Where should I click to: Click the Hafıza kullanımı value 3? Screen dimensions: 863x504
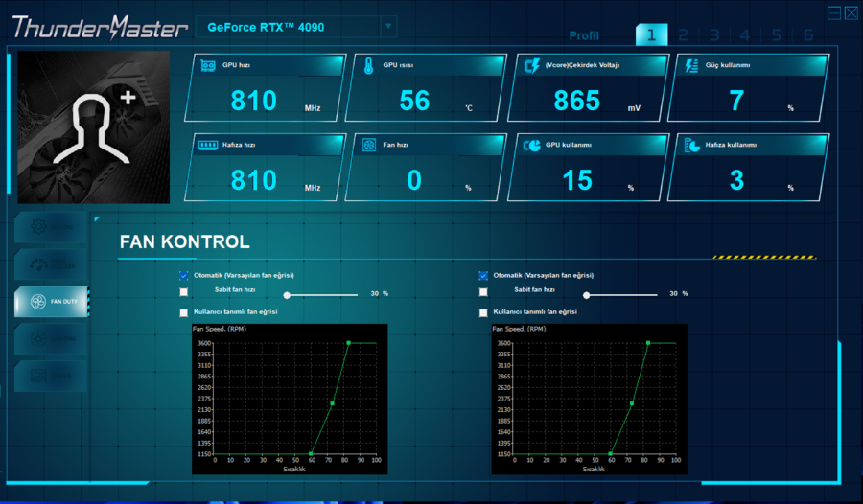pos(736,180)
